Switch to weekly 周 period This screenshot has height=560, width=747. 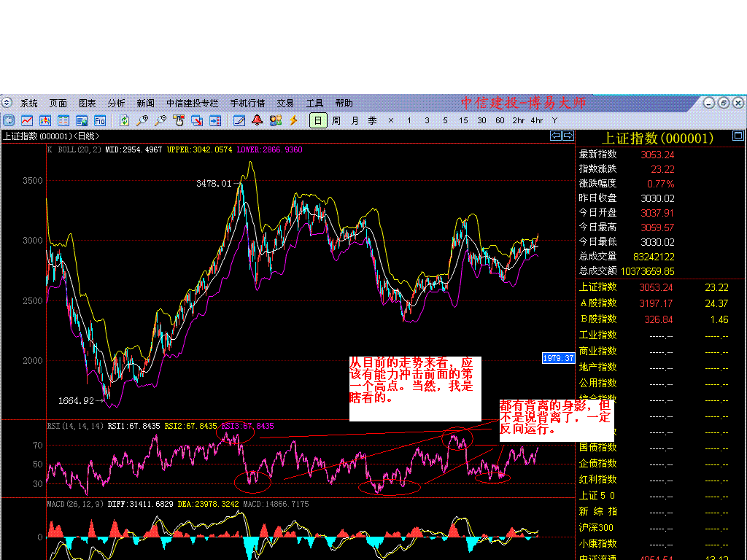pyautogui.click(x=336, y=120)
